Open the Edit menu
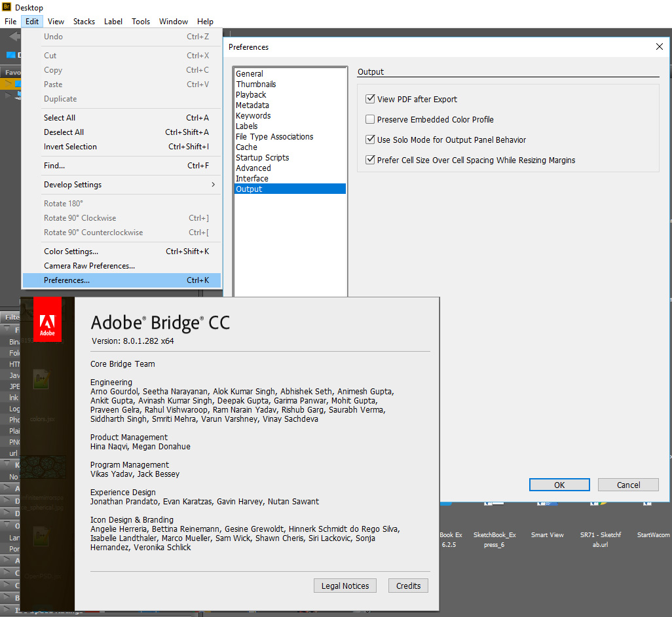 click(x=32, y=22)
